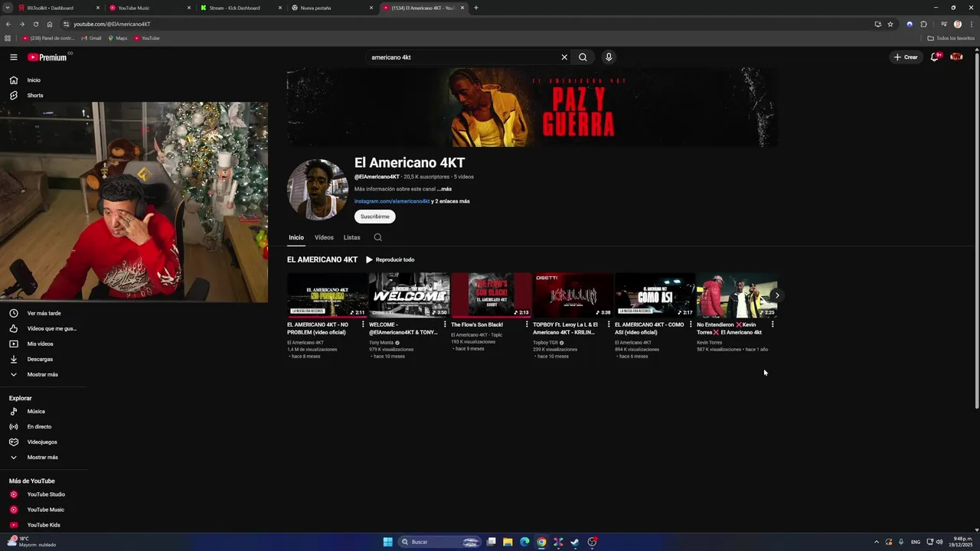Switch to the Inicio channel tab
The height and width of the screenshot is (551, 980).
(296, 237)
